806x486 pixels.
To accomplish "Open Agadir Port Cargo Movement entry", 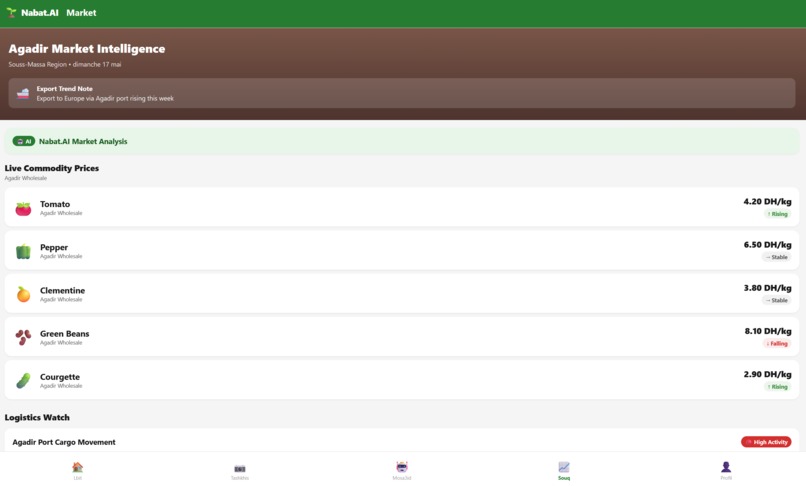I will click(401, 442).
